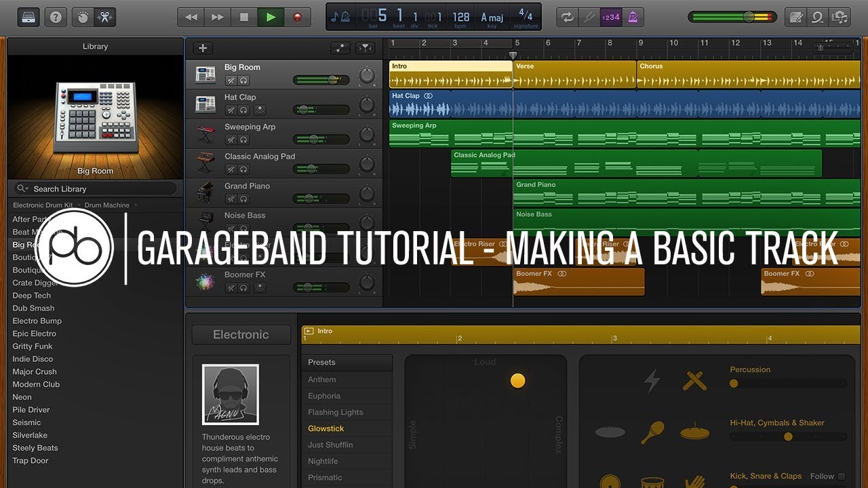Mute the Big Room track
This screenshot has height=488, width=868.
(x=231, y=80)
